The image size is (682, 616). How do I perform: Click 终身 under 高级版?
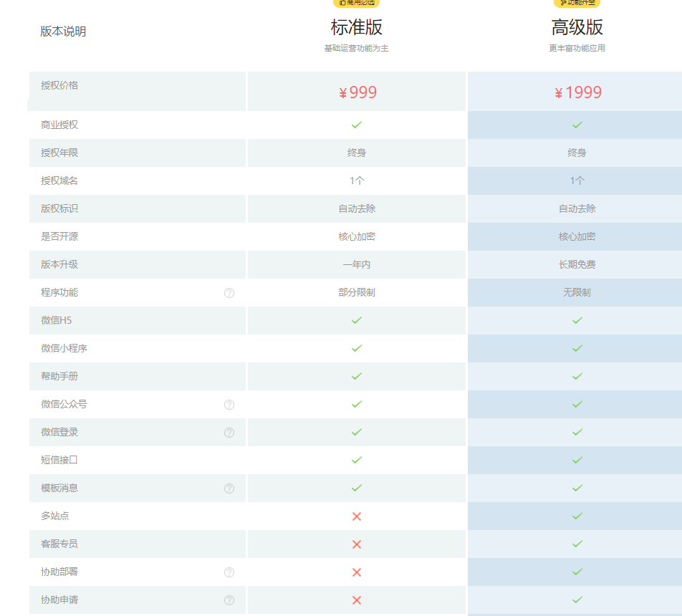click(x=577, y=153)
